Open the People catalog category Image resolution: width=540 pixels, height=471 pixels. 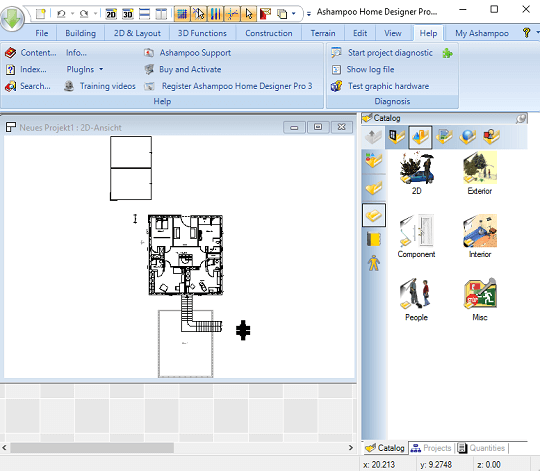click(x=416, y=300)
